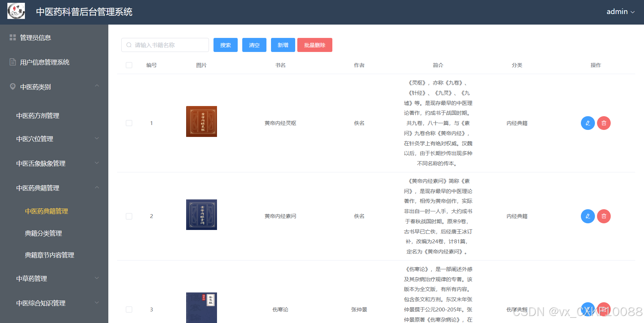Click the 中医药类别 location pin icon
Image resolution: width=644 pixels, height=323 pixels.
pyautogui.click(x=13, y=86)
